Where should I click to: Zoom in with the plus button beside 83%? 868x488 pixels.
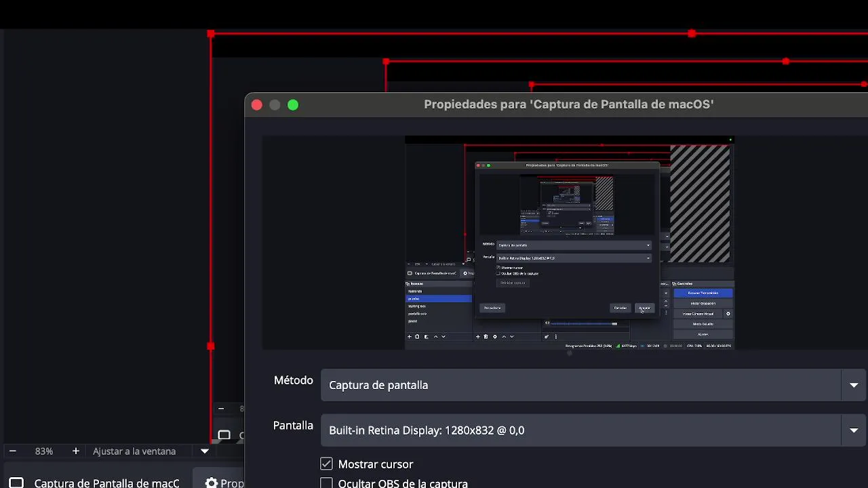click(x=75, y=451)
